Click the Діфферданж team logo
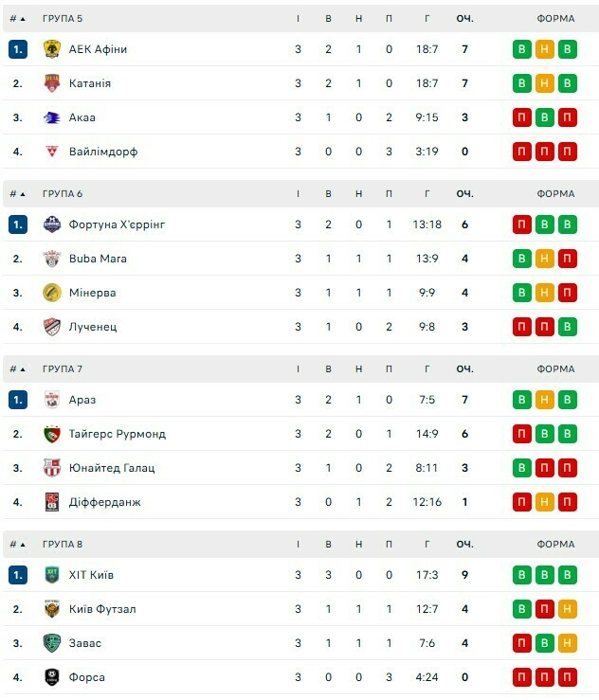The height and width of the screenshot is (700, 599). (52, 502)
